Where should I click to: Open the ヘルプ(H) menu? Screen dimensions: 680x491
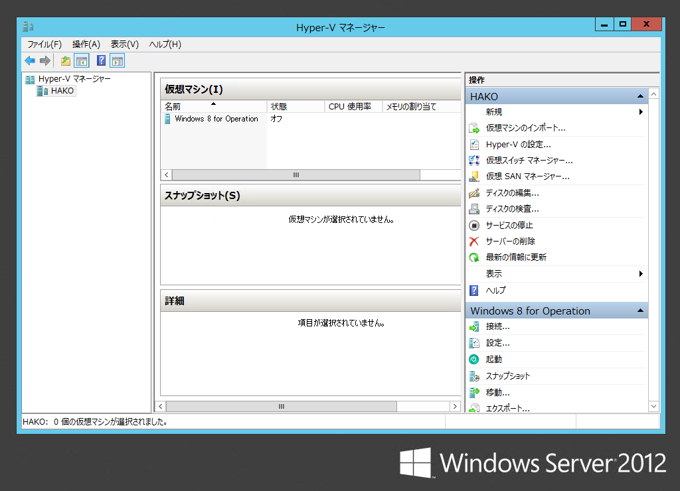[165, 44]
